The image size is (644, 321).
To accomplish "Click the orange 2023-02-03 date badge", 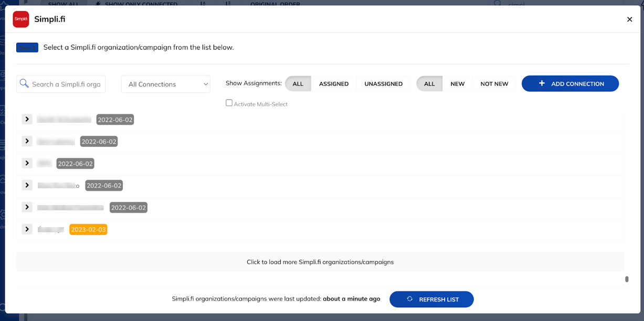I will tap(88, 230).
